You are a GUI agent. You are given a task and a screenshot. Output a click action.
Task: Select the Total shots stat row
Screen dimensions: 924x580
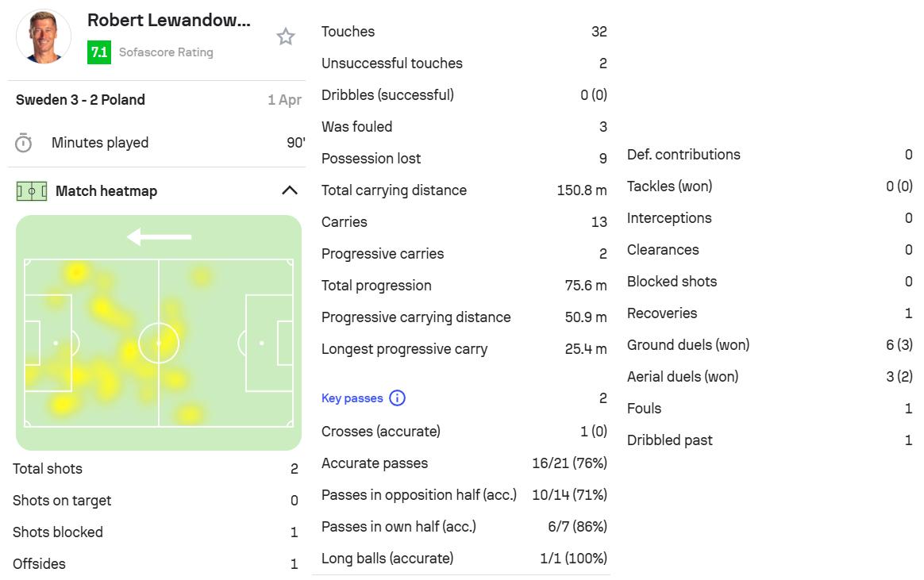[156, 469]
